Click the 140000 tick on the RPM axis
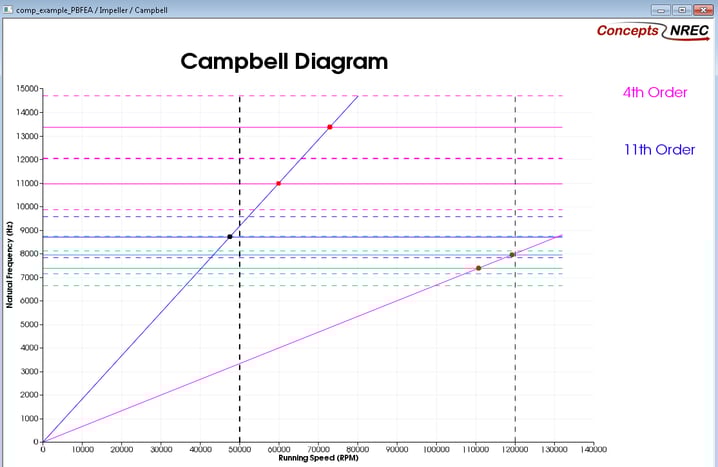 coord(594,451)
